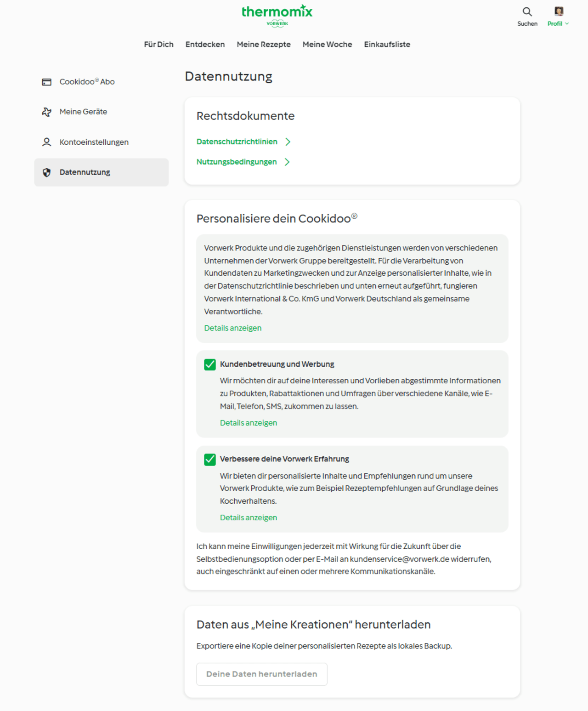The width and height of the screenshot is (588, 711).
Task: Go to Meine Rezepte
Action: click(264, 45)
